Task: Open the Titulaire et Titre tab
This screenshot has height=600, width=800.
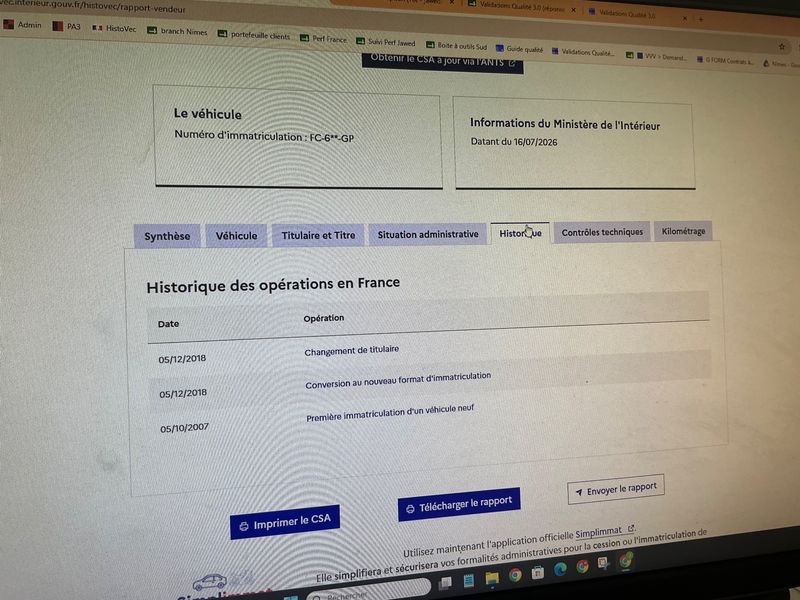Action: click(x=318, y=235)
